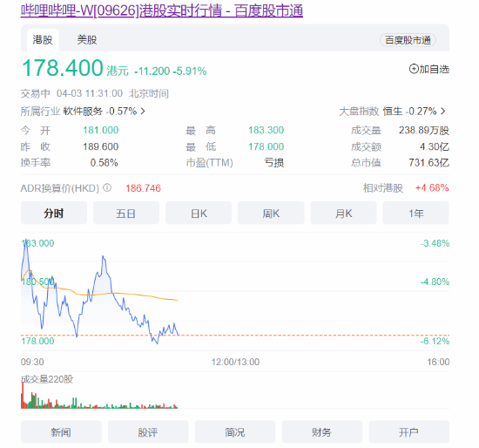
Task: Open the 财务 financials section
Action: pyautogui.click(x=322, y=431)
